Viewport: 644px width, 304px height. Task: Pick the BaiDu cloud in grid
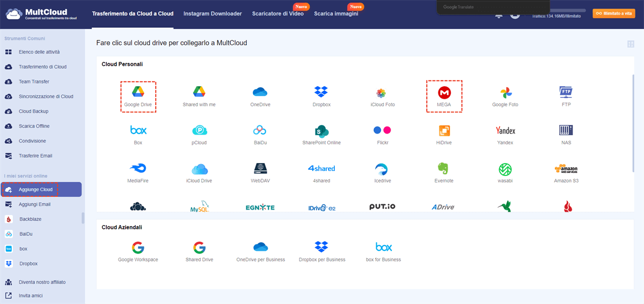point(260,130)
